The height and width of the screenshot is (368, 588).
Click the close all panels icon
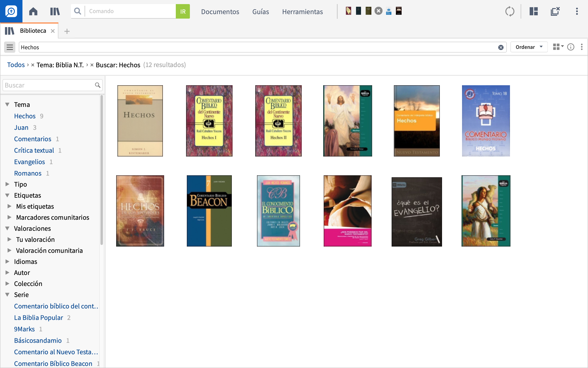tap(555, 11)
